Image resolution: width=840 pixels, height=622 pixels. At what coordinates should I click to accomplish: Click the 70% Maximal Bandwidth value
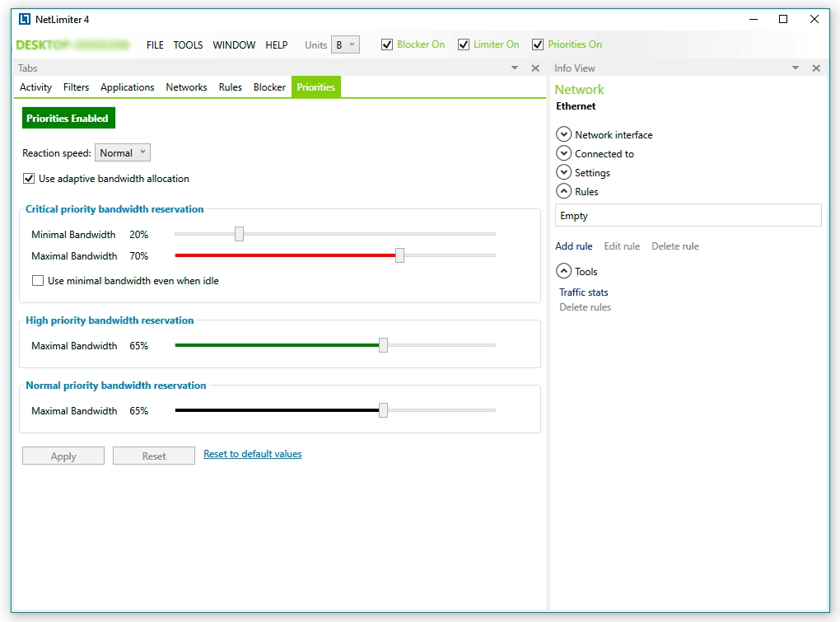point(138,256)
